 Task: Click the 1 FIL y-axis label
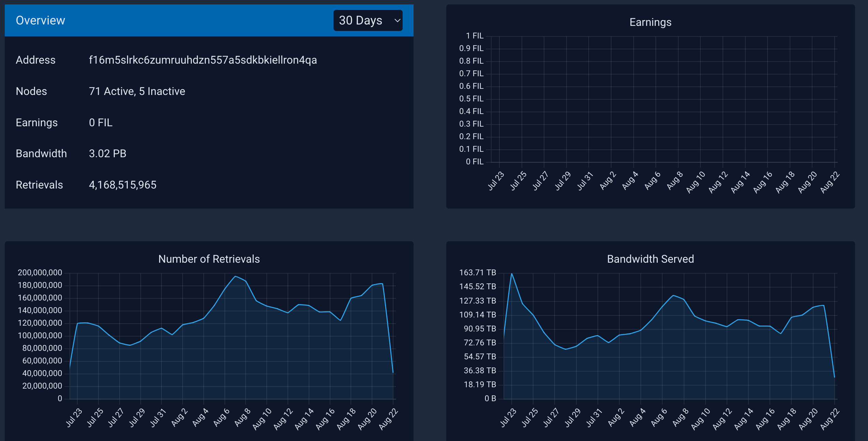pos(475,36)
